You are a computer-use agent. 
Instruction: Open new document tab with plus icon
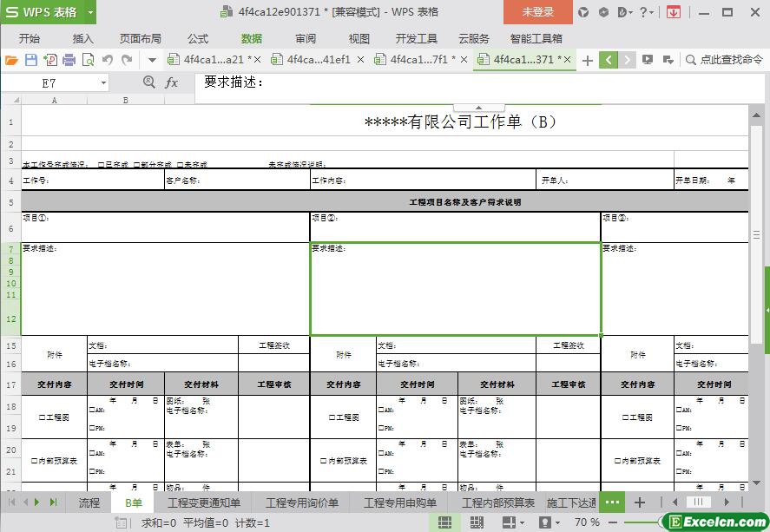[588, 60]
